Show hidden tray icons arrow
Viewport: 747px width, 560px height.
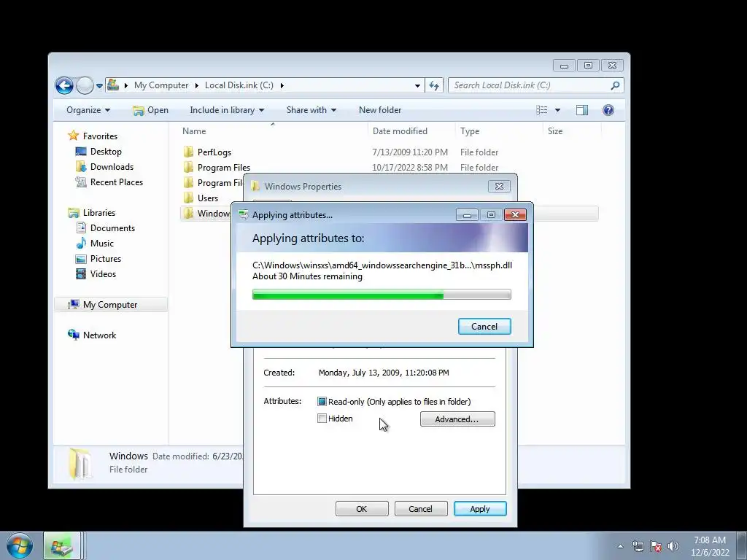[x=620, y=546]
